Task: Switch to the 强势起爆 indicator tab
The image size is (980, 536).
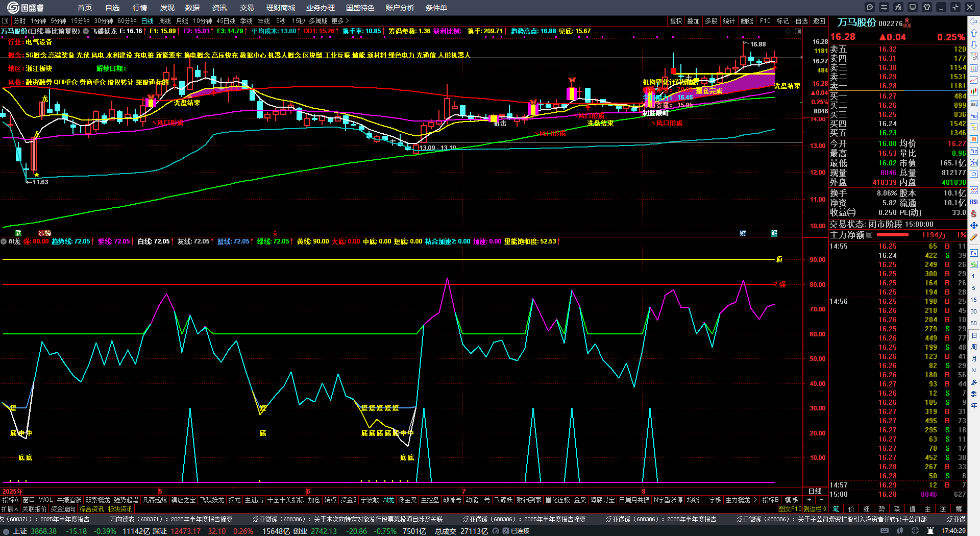Action: 126,500
